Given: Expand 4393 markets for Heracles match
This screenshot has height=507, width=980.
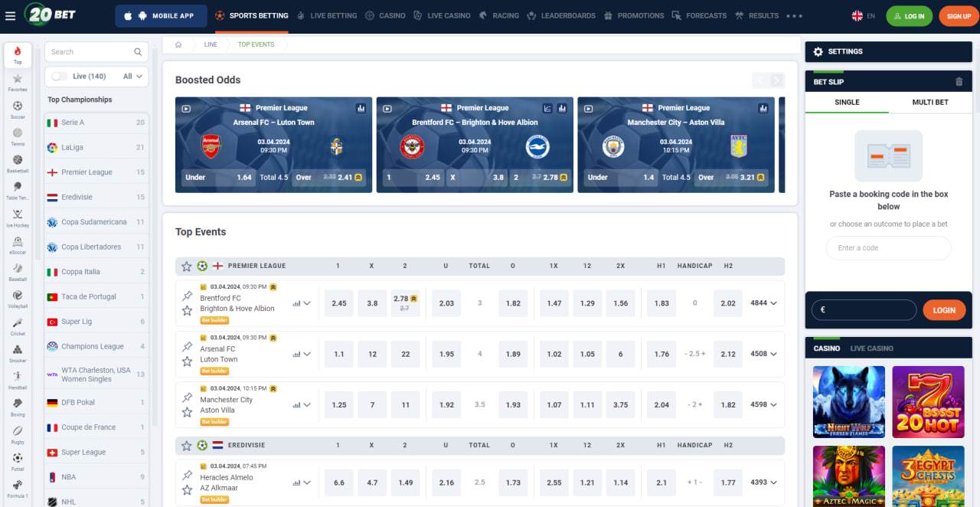Looking at the screenshot, I should [764, 482].
